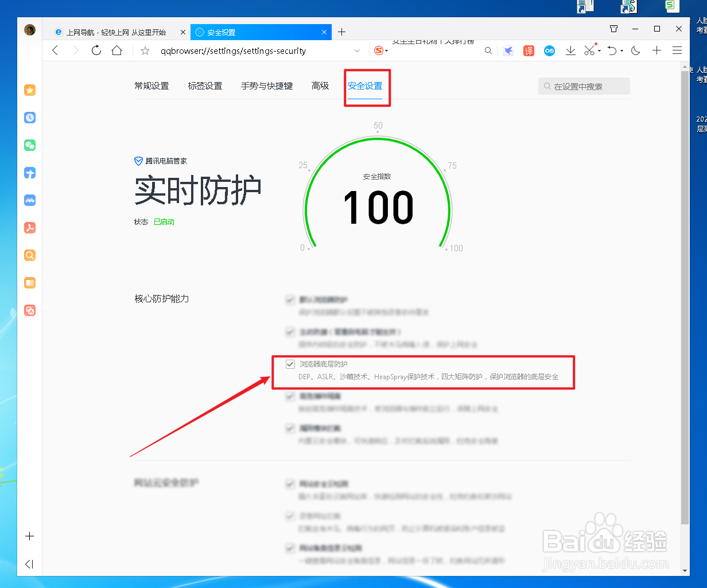The image size is (707, 588).
Task: Go forward with the forward arrow
Action: click(76, 50)
